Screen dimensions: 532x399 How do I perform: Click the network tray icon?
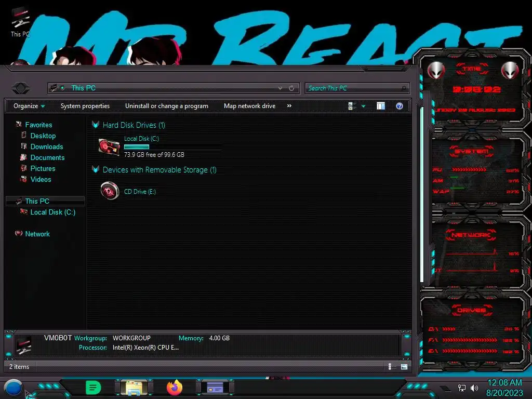[x=461, y=388]
